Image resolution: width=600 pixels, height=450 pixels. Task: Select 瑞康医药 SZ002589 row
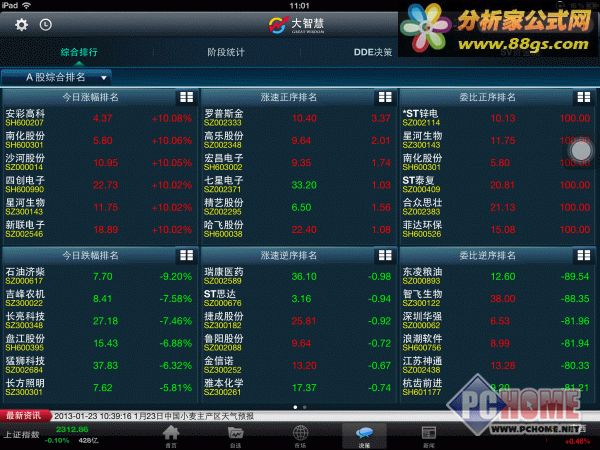(297, 276)
